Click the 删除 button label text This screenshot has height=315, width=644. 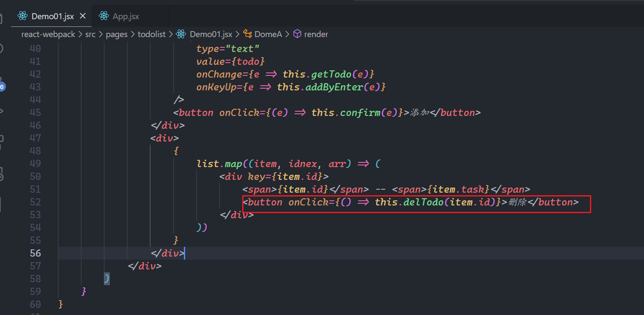click(x=517, y=202)
